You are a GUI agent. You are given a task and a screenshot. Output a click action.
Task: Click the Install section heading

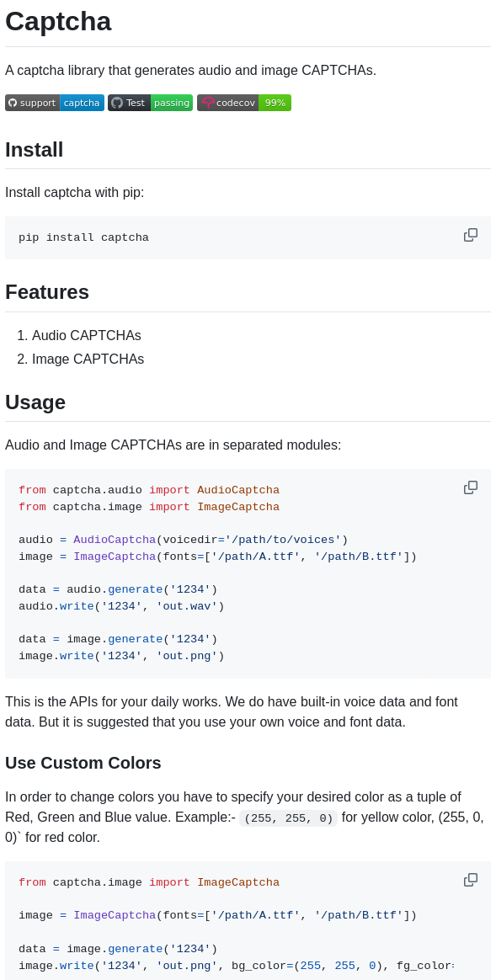34,150
